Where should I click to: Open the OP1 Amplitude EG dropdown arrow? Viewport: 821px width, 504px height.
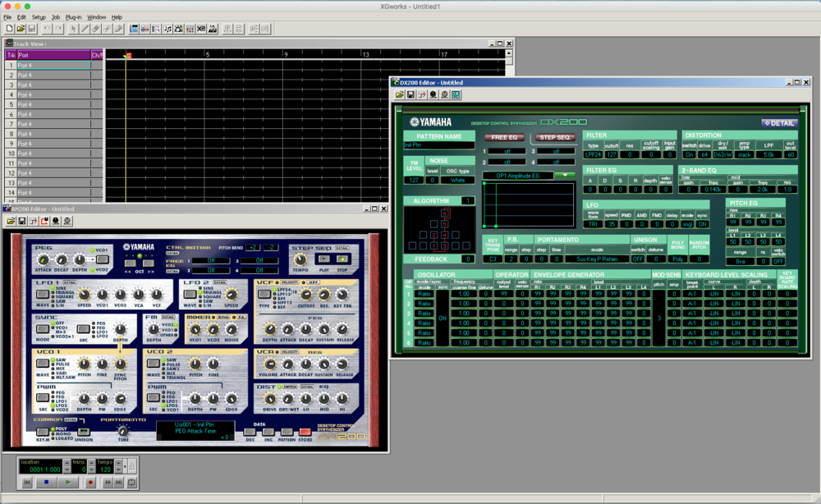point(564,175)
